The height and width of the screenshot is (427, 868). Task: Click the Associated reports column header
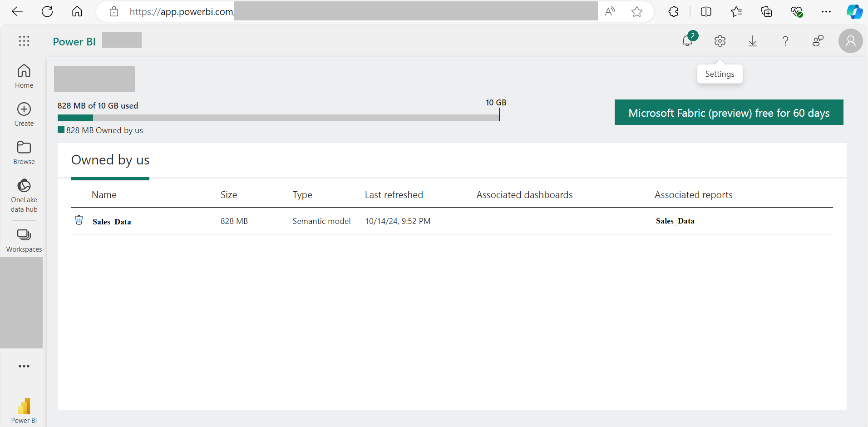coord(694,195)
